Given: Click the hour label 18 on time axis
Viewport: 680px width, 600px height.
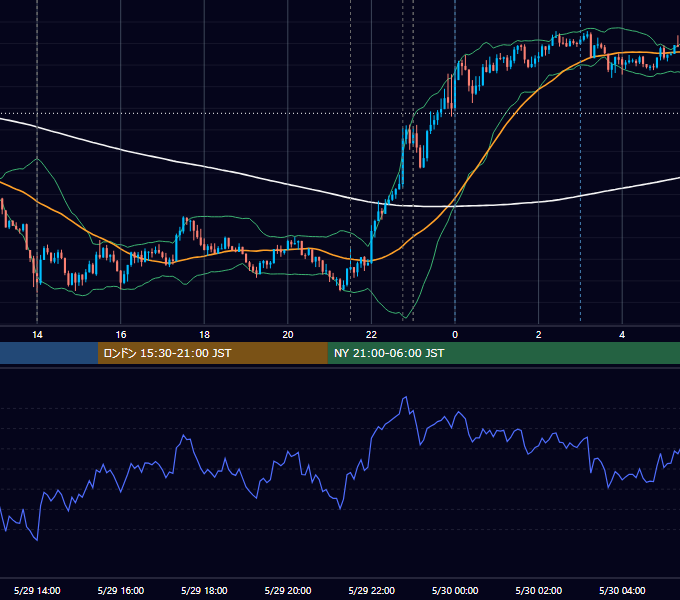Looking at the screenshot, I should tap(204, 335).
